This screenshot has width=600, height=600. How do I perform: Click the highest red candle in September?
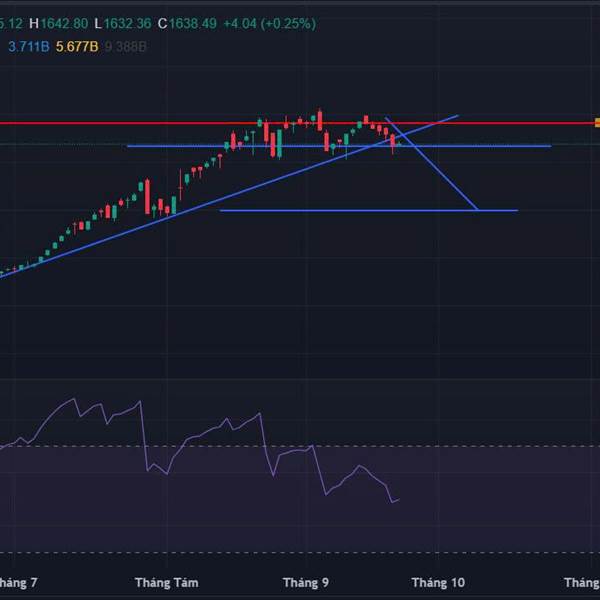[320, 121]
